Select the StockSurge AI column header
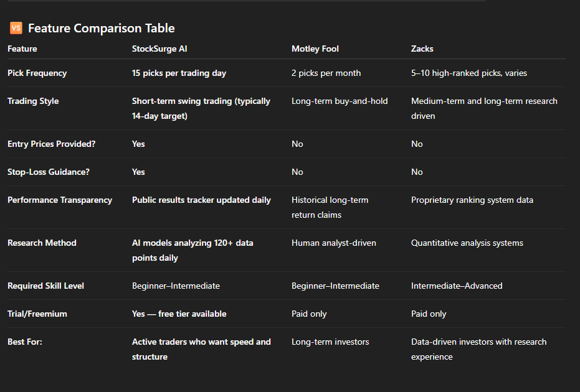580x392 pixels. (x=158, y=49)
